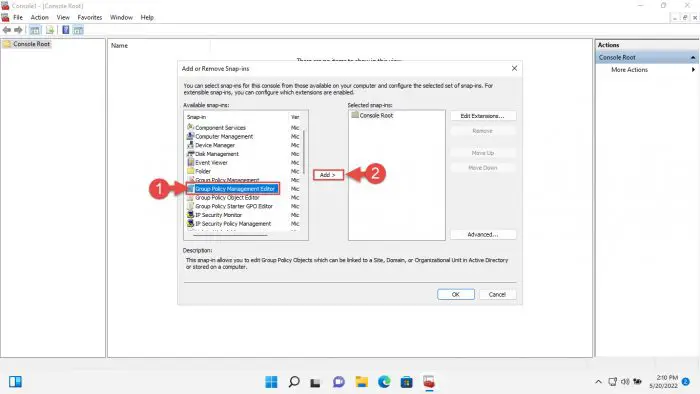The height and width of the screenshot is (394, 700).
Task: Click the snap-in list vertical scrollbar
Action: [304, 152]
